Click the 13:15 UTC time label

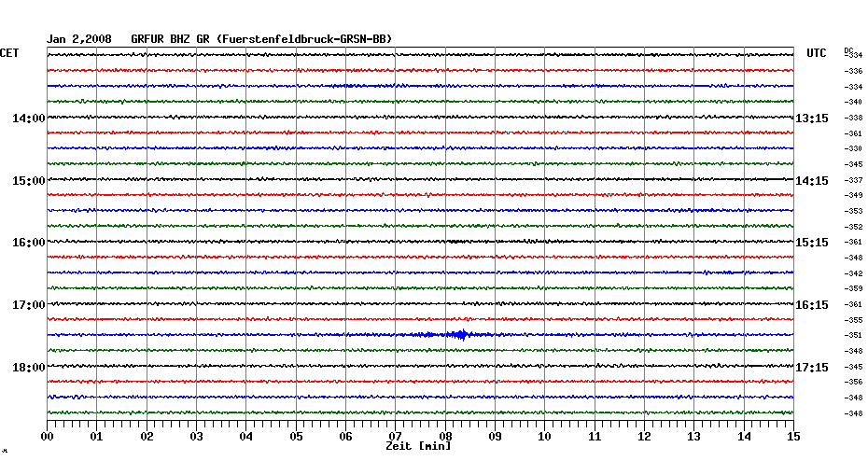tap(812, 119)
